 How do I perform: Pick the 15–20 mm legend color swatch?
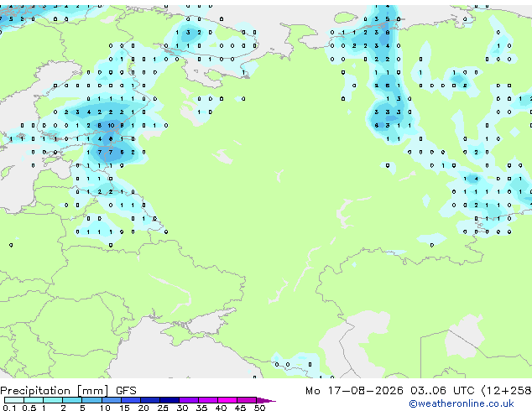tap(131, 400)
